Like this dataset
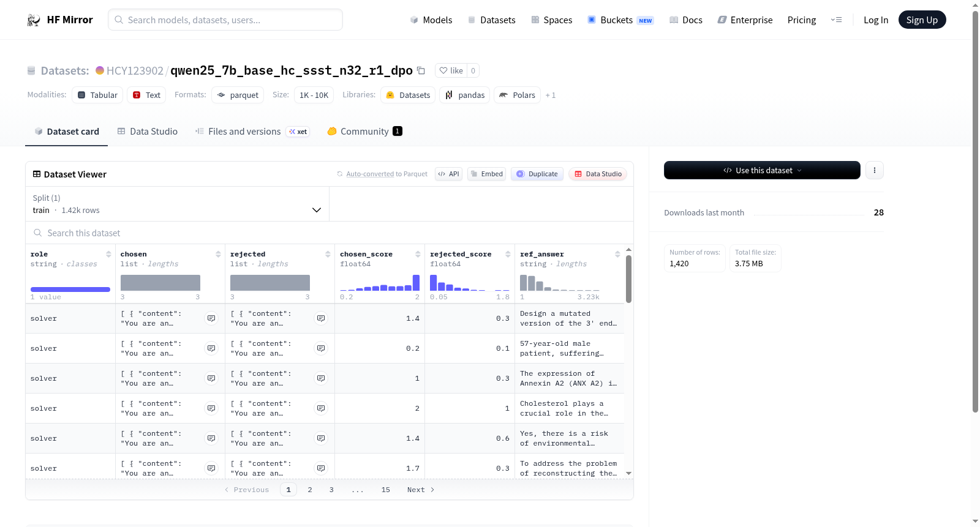980x527 pixels. pos(451,70)
